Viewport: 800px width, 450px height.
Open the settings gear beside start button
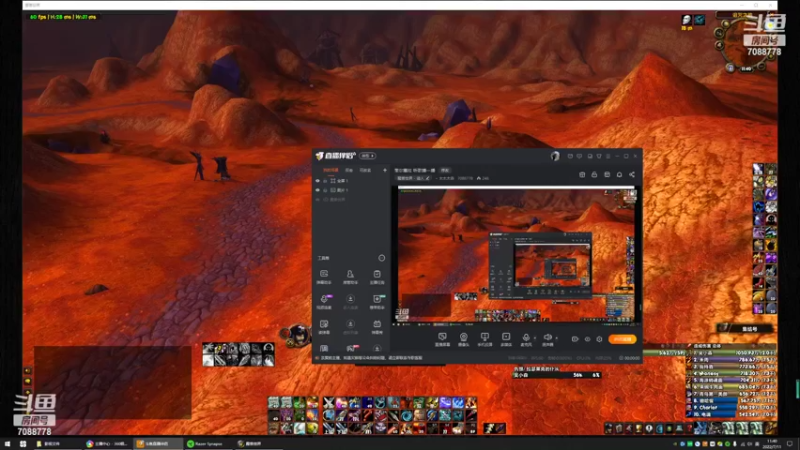click(x=599, y=339)
